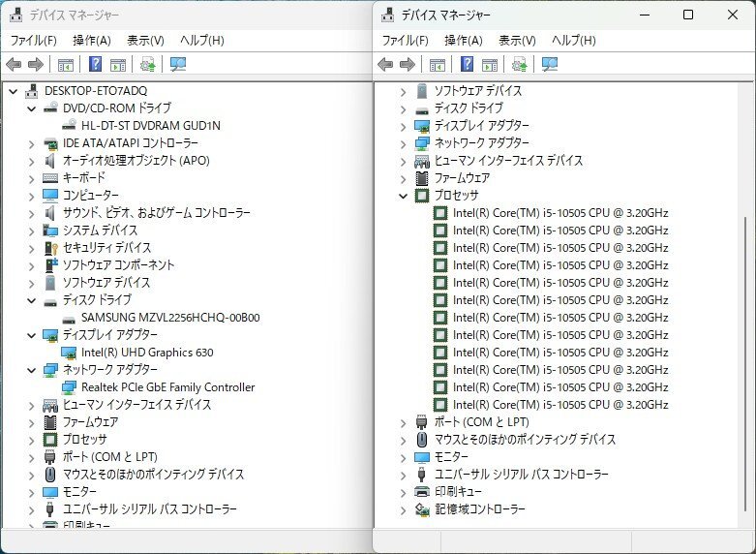Expand システム デバイス node in left window
This screenshot has height=554, width=756.
[31, 231]
